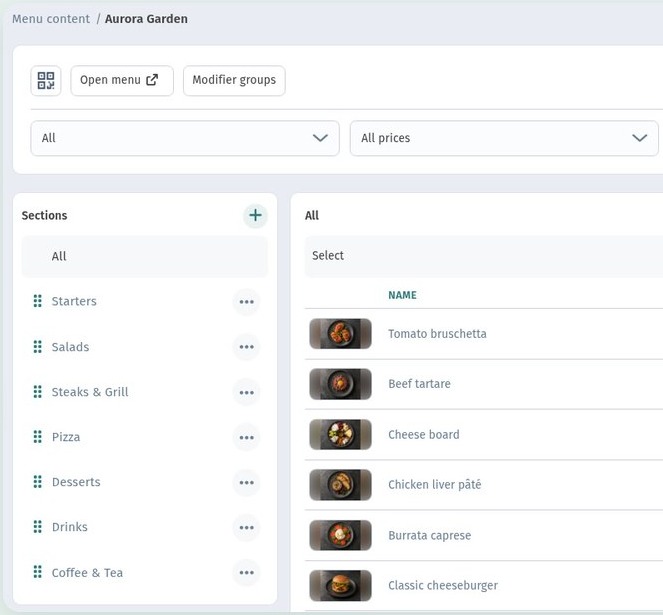Open Beef tartare thumbnail
663x615 pixels.
coord(340,384)
